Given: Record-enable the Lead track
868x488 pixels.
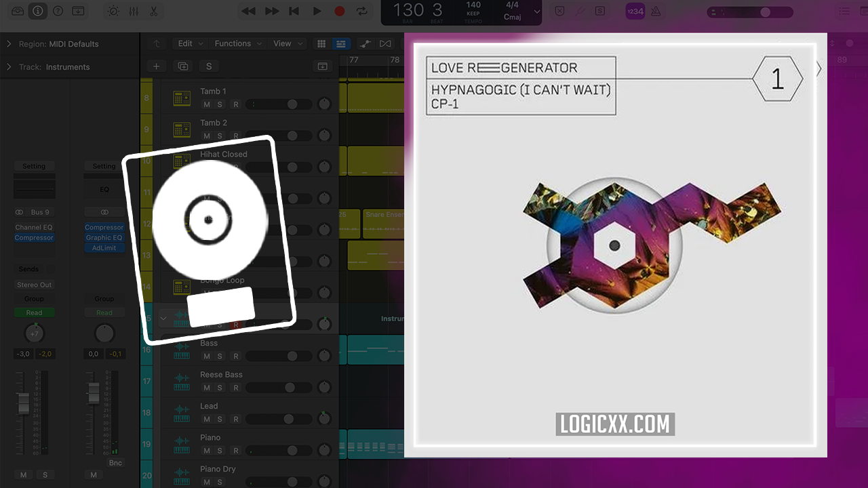Looking at the screenshot, I should click(236, 420).
